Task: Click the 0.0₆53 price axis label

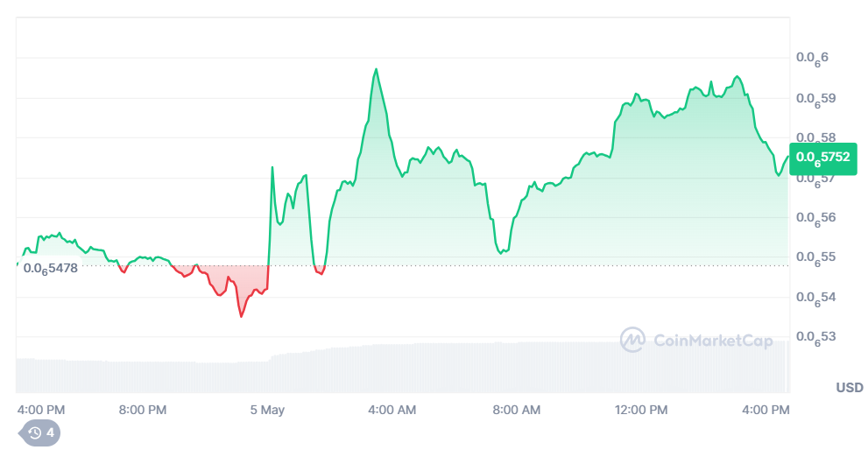Action: [815, 337]
